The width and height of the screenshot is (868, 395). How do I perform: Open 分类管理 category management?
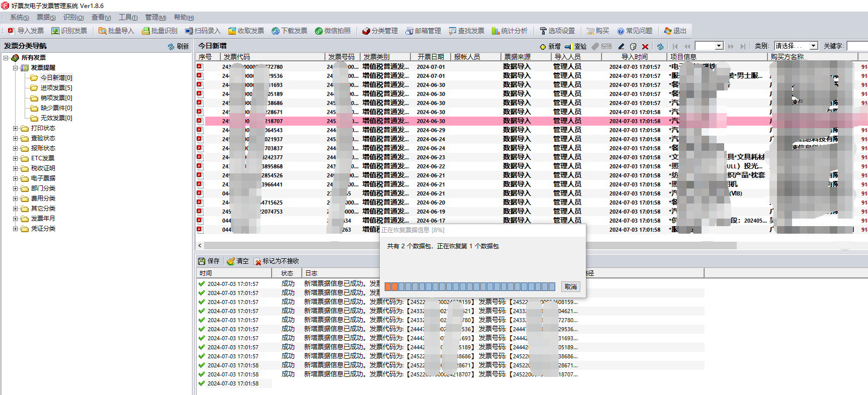point(380,31)
